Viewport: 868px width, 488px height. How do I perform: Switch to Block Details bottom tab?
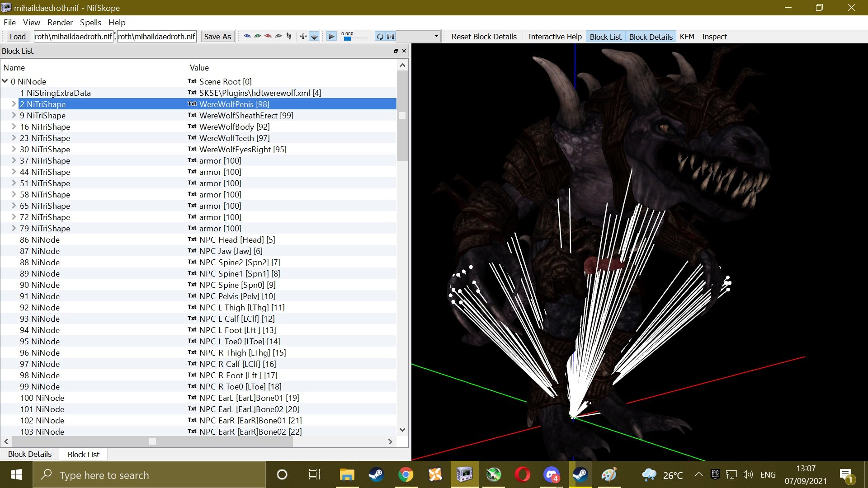point(30,454)
